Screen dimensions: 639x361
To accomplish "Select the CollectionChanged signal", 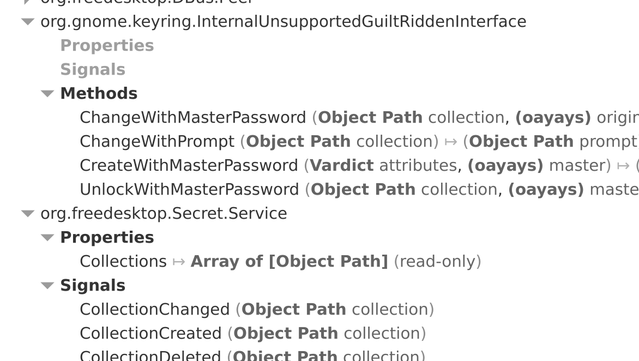I will coord(257,309).
